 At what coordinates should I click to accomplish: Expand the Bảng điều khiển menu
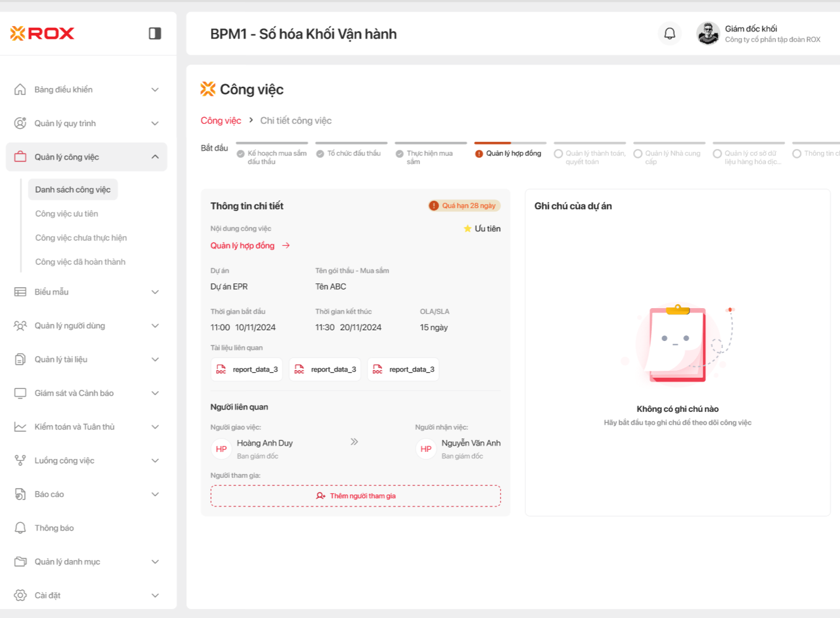tap(86, 90)
